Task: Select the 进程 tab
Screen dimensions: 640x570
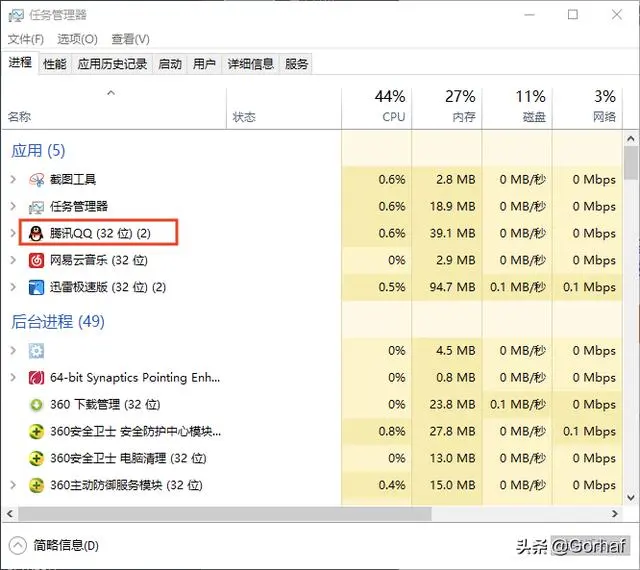Action: (x=20, y=63)
